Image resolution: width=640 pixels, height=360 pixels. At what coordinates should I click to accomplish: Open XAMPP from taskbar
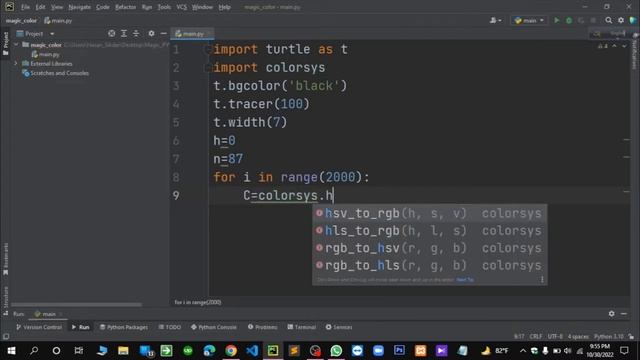(x=420, y=351)
